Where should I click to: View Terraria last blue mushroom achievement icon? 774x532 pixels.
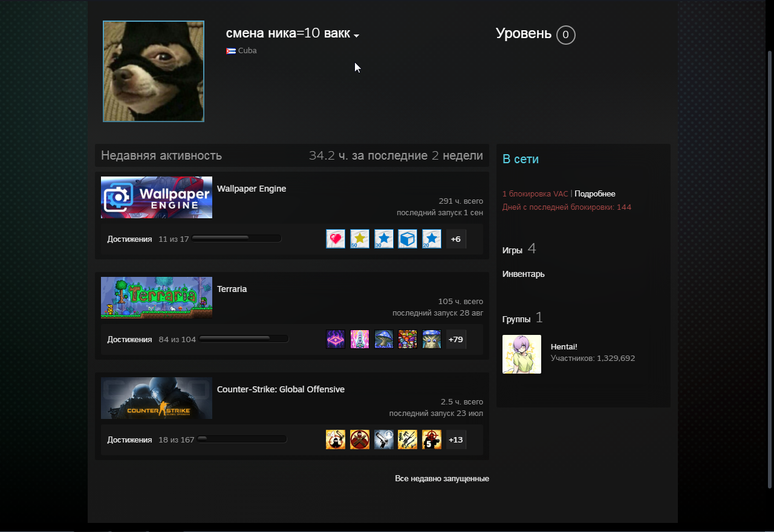pos(432,339)
